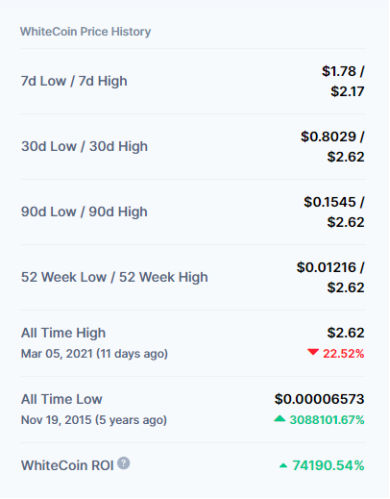This screenshot has width=390, height=499.
Task: Click the WhiteCoin Price History heading
Action: (85, 32)
